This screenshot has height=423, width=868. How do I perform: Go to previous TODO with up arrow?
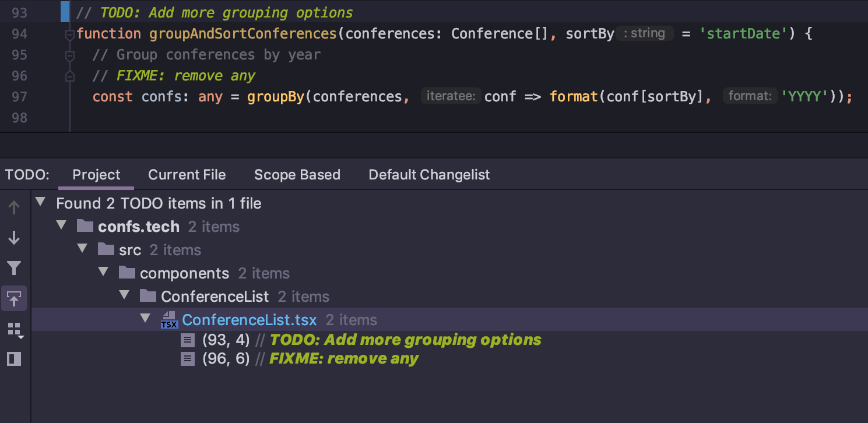pos(14,207)
